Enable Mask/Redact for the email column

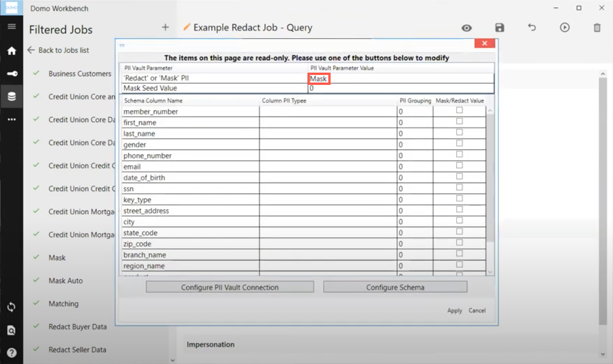pyautogui.click(x=459, y=165)
